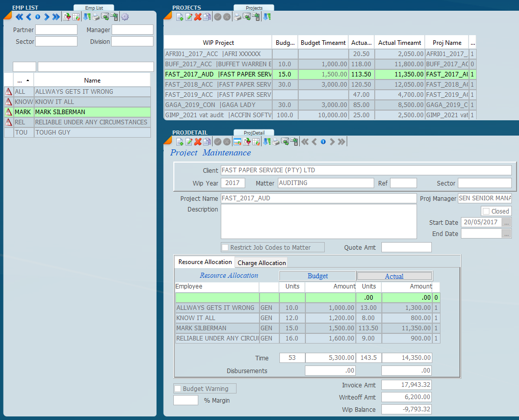Click the Quote Amt input field

tap(406, 248)
